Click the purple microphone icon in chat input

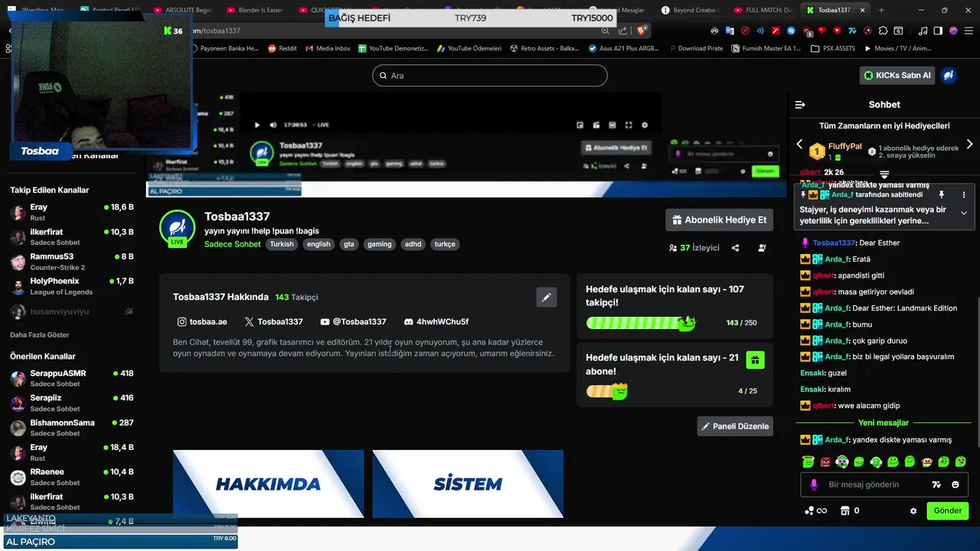click(814, 484)
